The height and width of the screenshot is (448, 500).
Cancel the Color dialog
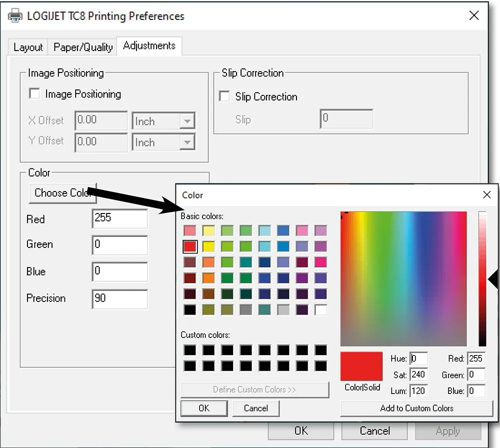[256, 408]
